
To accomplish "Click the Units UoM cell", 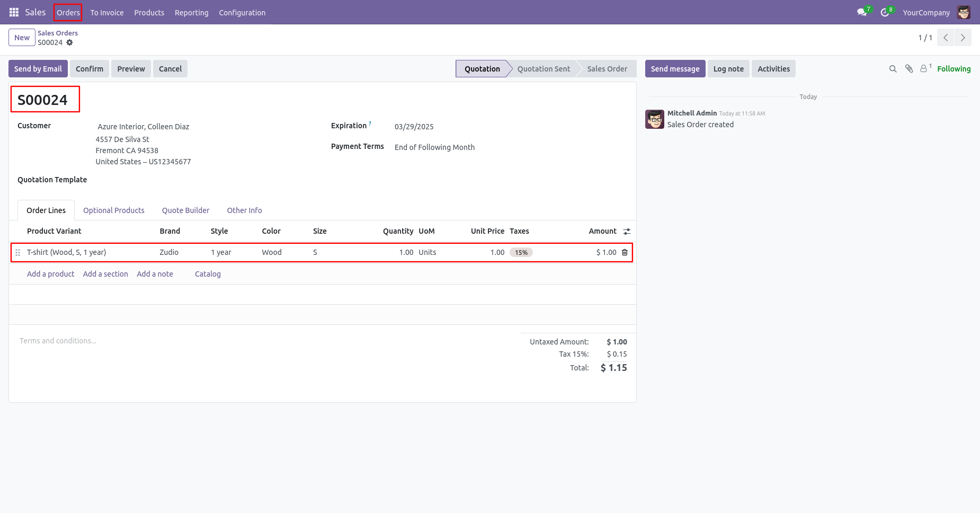I will coord(427,252).
